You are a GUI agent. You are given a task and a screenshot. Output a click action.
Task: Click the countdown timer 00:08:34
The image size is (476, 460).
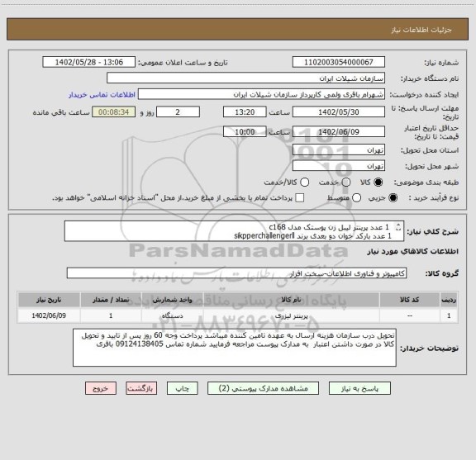[x=114, y=112]
